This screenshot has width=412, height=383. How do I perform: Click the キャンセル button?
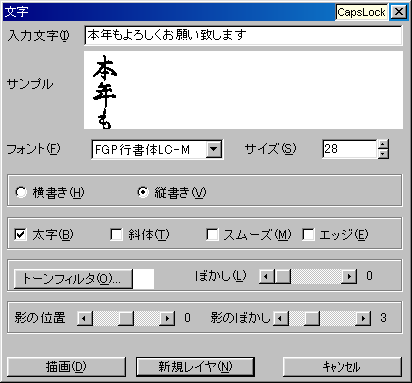point(342,367)
